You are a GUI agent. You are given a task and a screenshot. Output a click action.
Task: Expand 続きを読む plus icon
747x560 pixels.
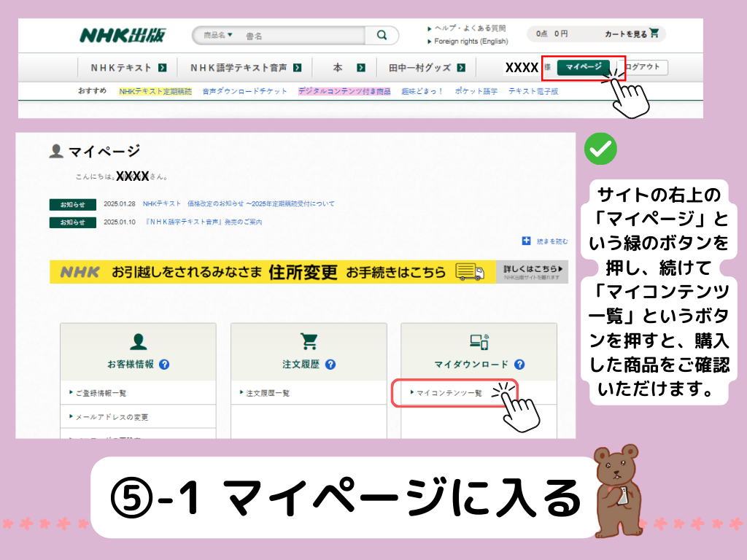[x=526, y=241]
